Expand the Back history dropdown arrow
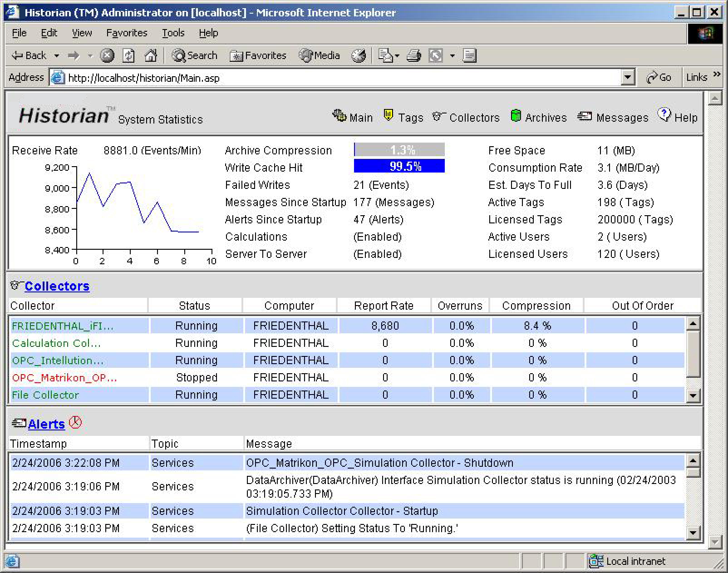Image resolution: width=728 pixels, height=573 pixels. [57, 56]
